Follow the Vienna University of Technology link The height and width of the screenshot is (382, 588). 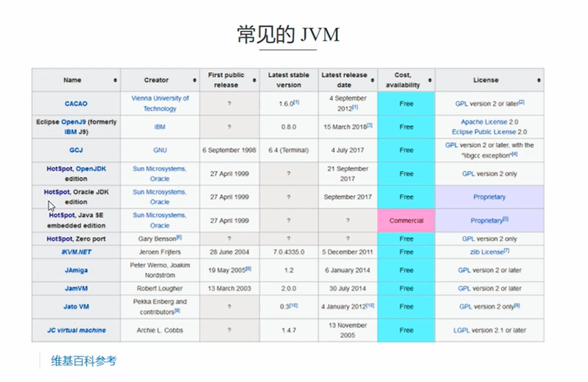point(160,104)
